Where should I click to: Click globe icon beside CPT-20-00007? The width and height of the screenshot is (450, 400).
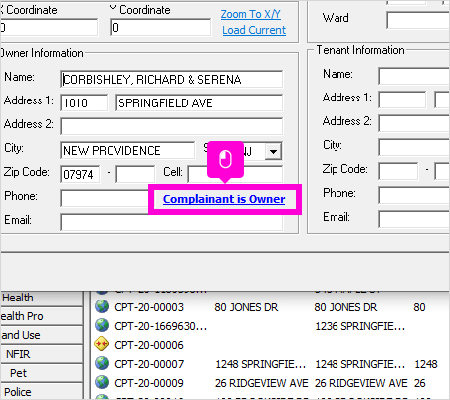(102, 363)
